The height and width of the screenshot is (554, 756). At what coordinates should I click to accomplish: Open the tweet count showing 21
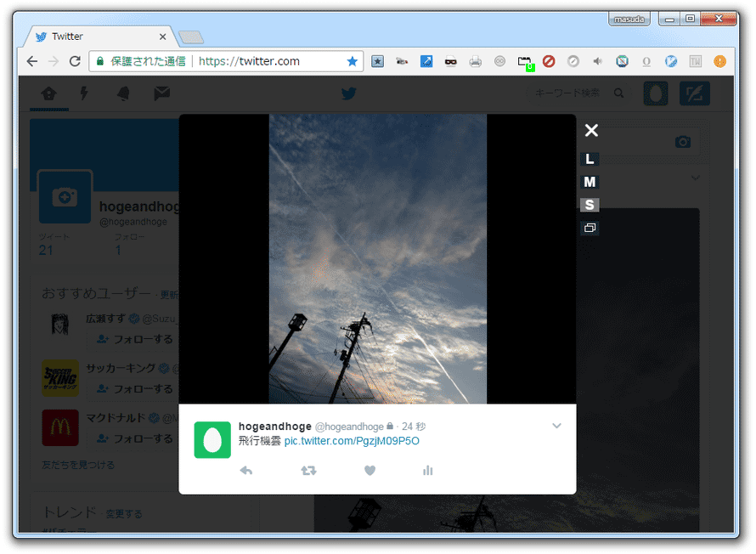(x=46, y=251)
